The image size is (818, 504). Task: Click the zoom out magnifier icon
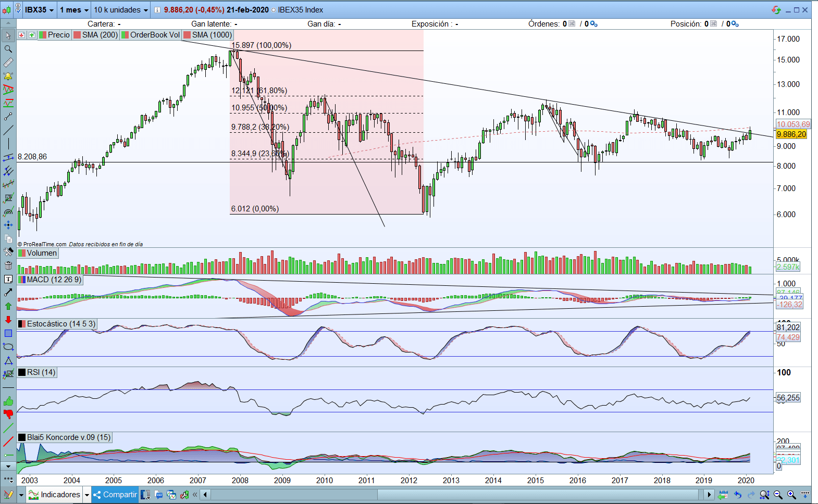point(778,495)
